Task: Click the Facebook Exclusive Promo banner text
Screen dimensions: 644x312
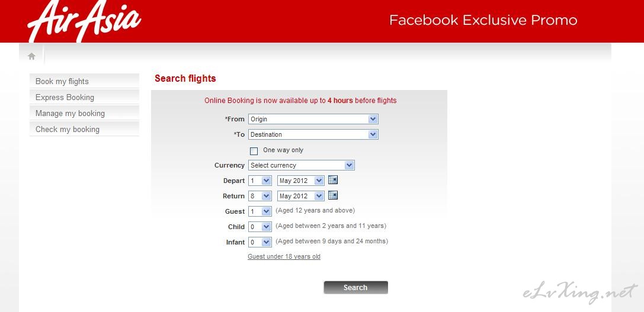Action: pyautogui.click(x=483, y=20)
